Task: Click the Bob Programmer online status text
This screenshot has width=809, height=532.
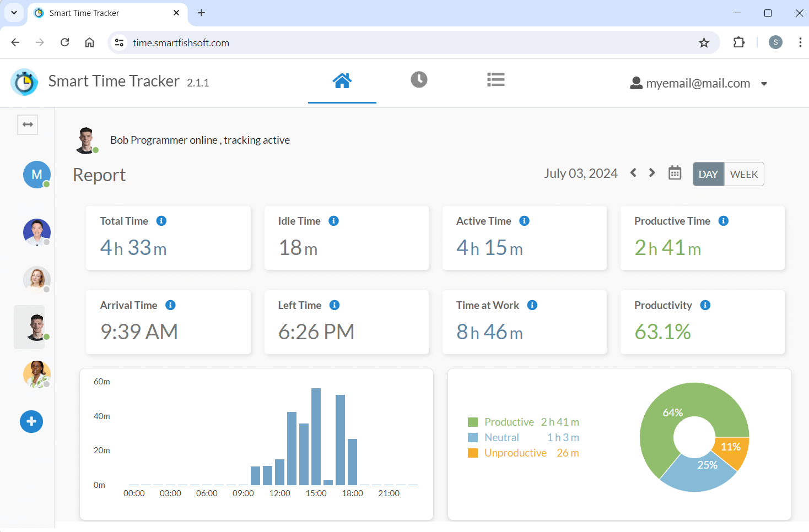Action: click(200, 140)
